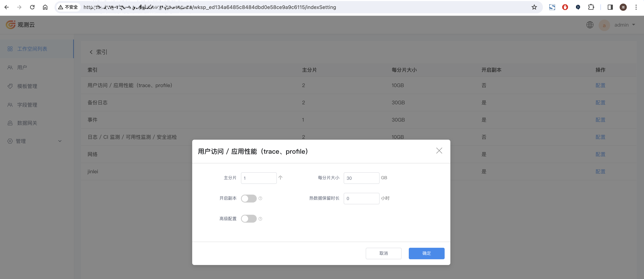
Task: Click the 主分片 column header
Action: [309, 70]
